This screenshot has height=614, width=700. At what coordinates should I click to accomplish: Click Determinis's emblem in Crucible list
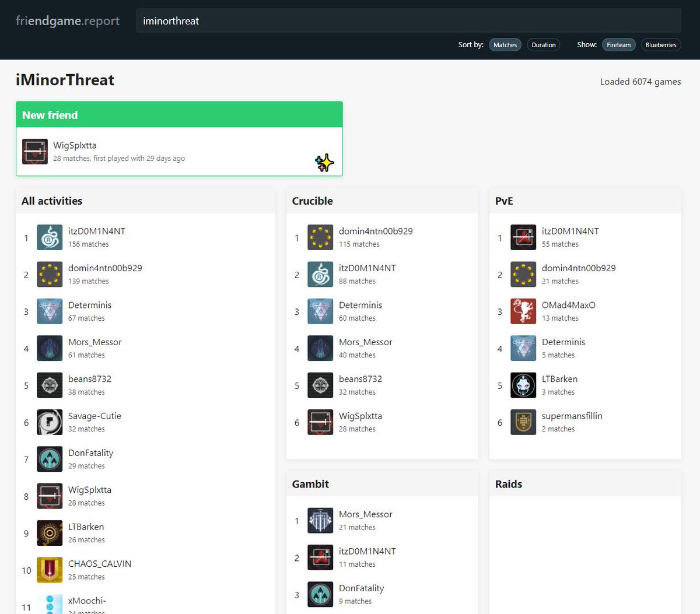[x=320, y=311]
